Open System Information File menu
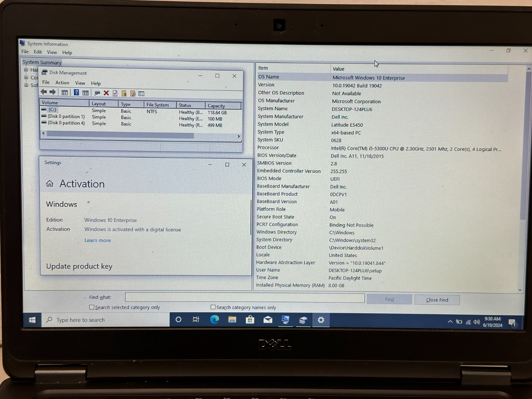 click(x=25, y=52)
